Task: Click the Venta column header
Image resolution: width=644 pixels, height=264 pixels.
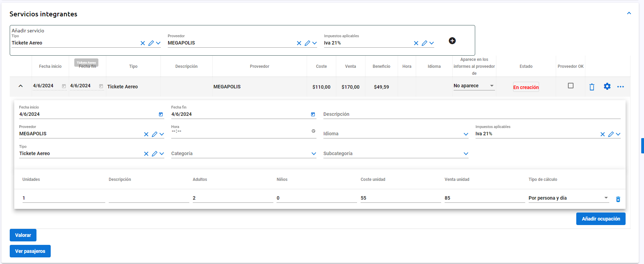Action: (350, 66)
